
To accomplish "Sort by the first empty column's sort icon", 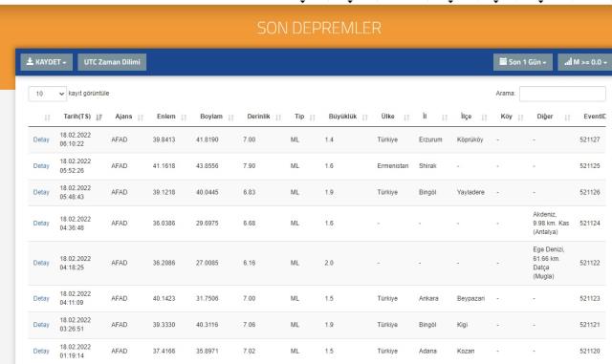I will (47, 118).
